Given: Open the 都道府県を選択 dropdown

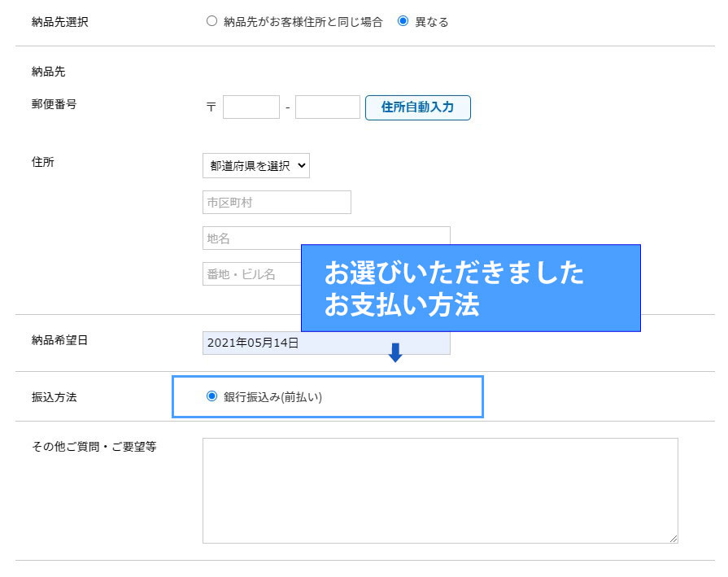Looking at the screenshot, I should pyautogui.click(x=255, y=165).
